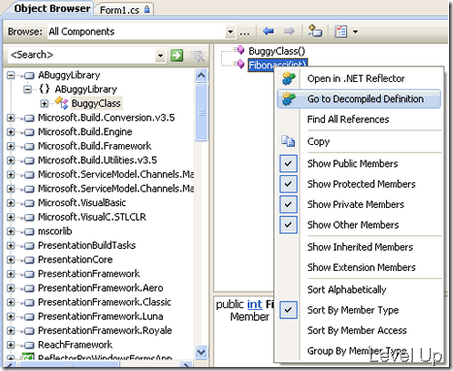Click the Reflector icon beside Go to Decompiled Definition
Viewport: 453px width, 371px height.
[x=288, y=99]
